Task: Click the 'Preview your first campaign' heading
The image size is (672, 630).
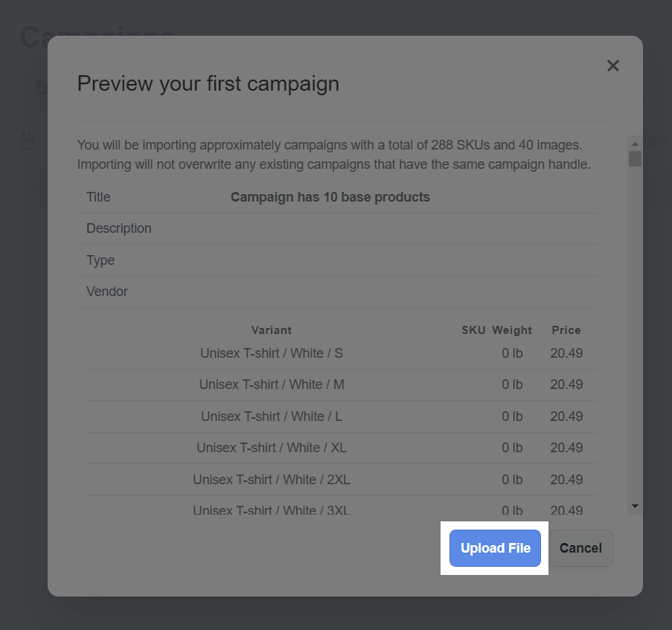Action: click(x=208, y=83)
